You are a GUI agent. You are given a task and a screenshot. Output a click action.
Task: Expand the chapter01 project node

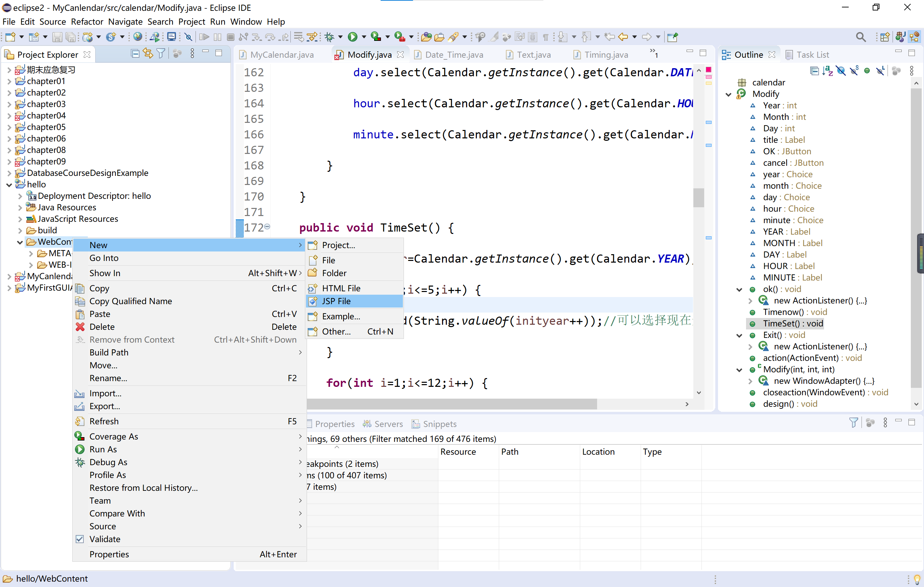tap(9, 81)
